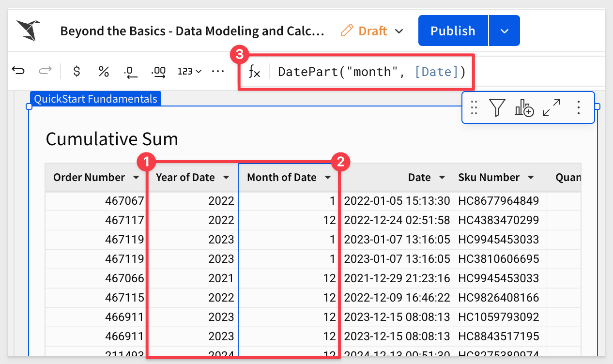Click the Date column header label

(419, 178)
